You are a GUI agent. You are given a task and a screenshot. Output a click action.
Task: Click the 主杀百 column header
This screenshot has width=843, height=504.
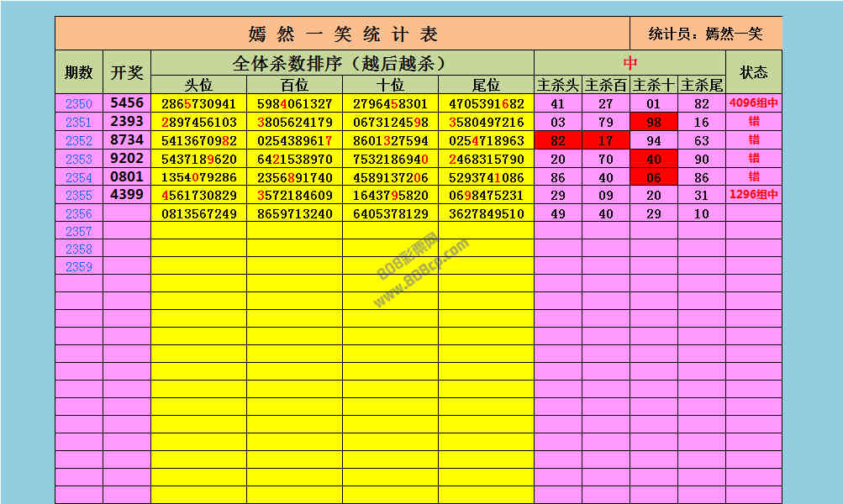coord(606,85)
